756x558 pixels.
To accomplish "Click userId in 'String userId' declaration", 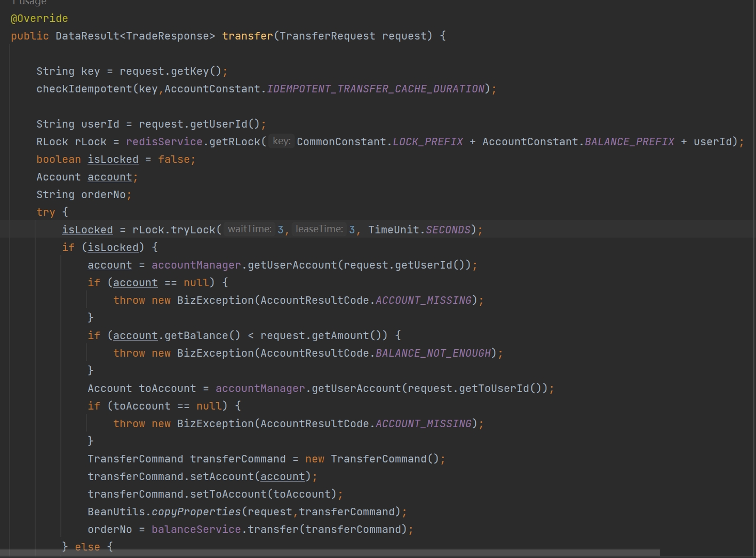I will 100,124.
